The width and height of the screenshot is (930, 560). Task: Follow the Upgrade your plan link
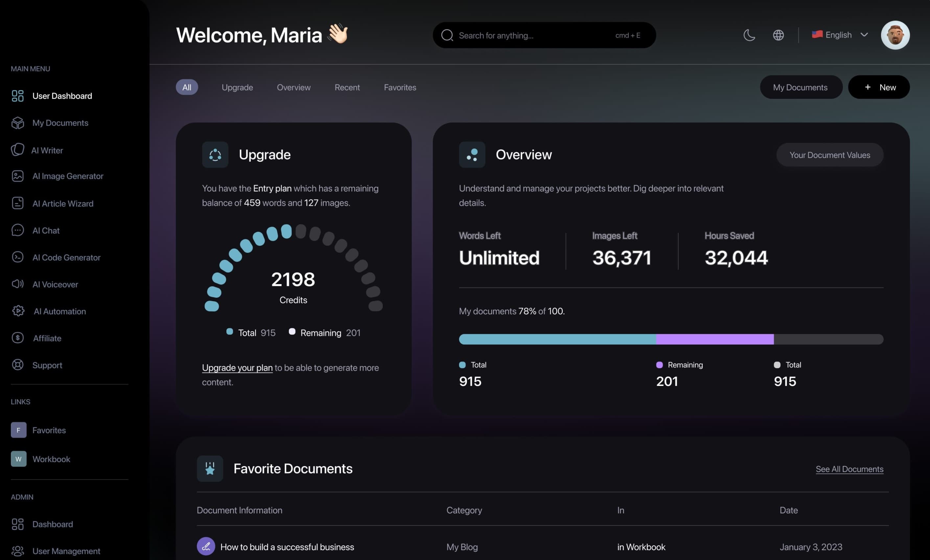(237, 367)
